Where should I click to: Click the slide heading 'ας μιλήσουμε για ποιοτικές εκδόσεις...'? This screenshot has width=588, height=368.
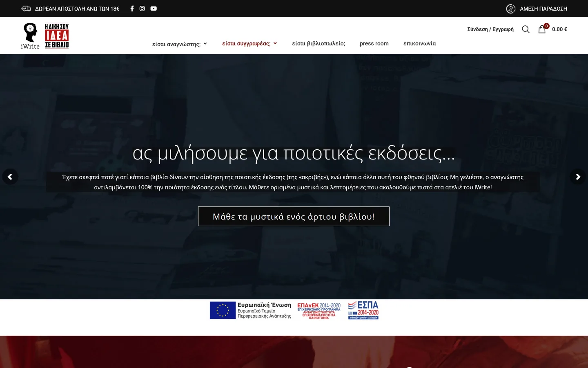pos(294,153)
